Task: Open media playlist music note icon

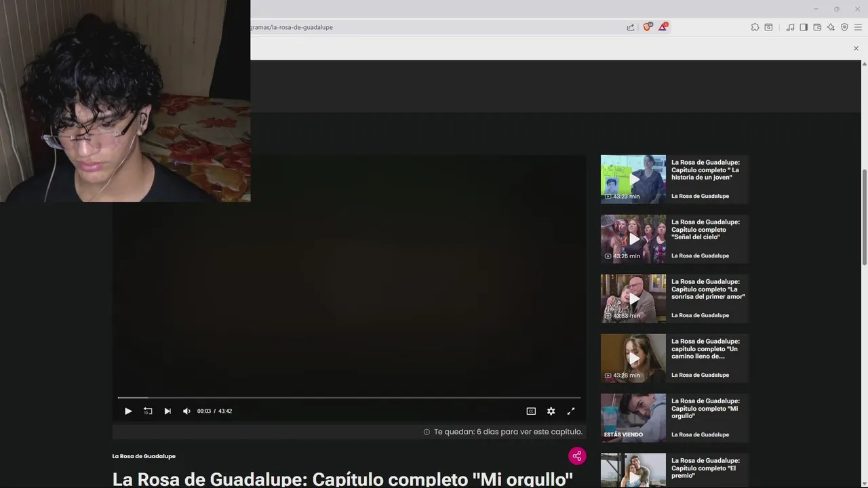Action: (x=790, y=27)
